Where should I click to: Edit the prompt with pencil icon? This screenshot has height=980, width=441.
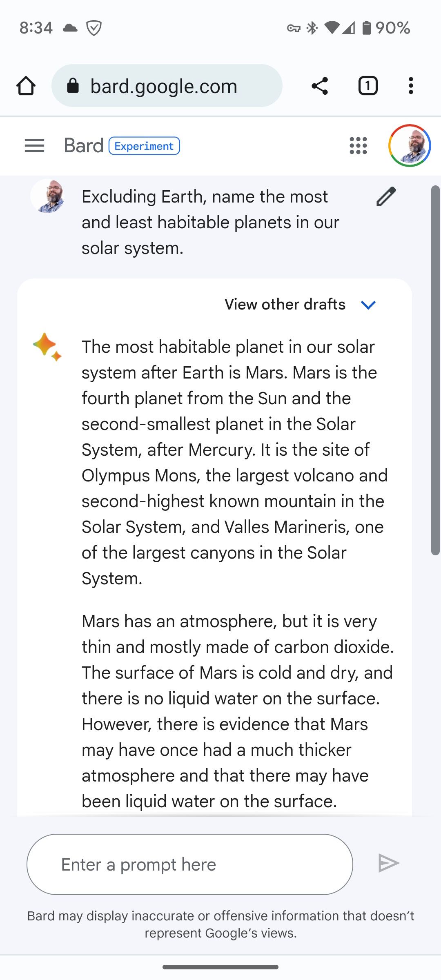(x=386, y=196)
